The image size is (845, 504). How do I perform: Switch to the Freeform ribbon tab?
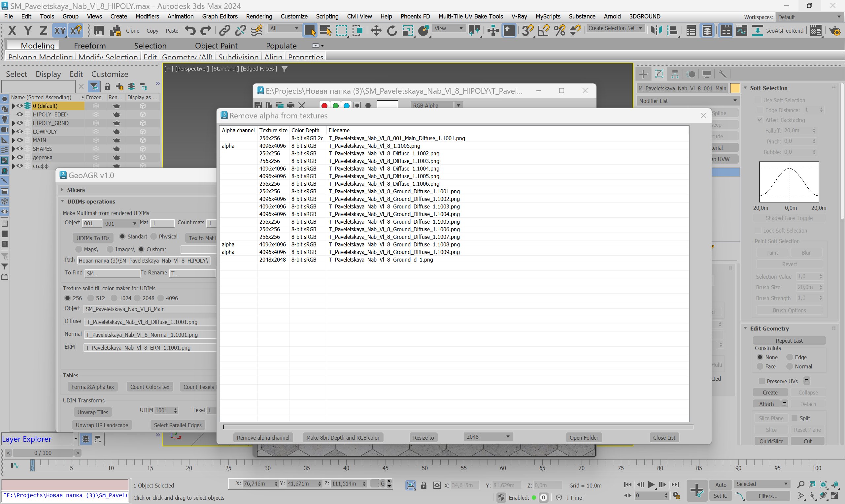[x=90, y=46]
